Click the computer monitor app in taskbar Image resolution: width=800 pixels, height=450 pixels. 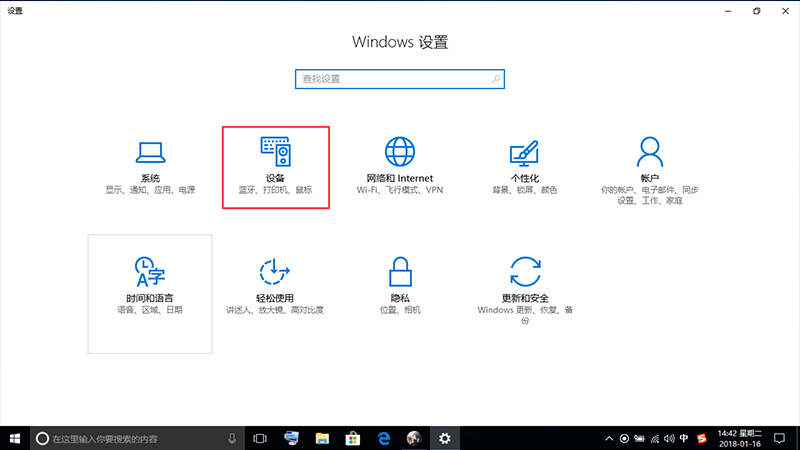(291, 438)
